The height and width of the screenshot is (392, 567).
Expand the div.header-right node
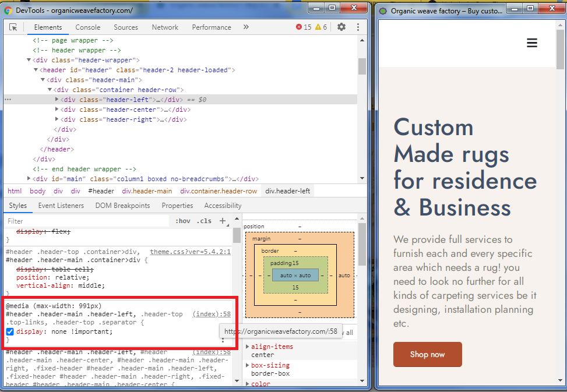[x=57, y=119]
